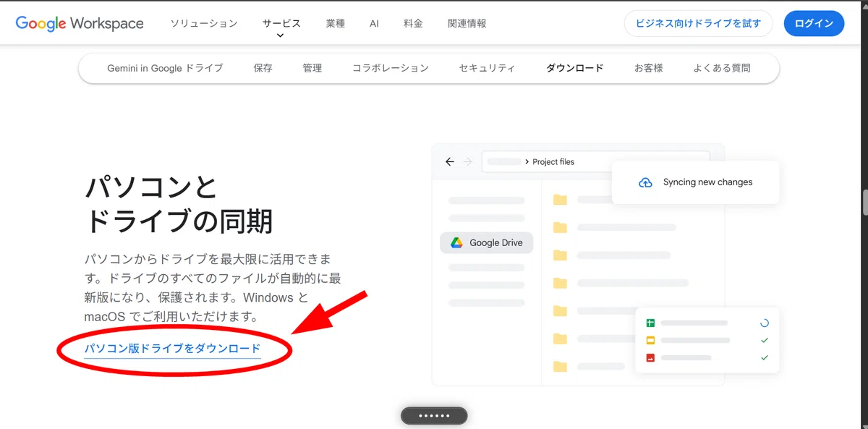Click the Google Workspace logo
Screen dimensions: 868x429
pyautogui.click(x=80, y=23)
